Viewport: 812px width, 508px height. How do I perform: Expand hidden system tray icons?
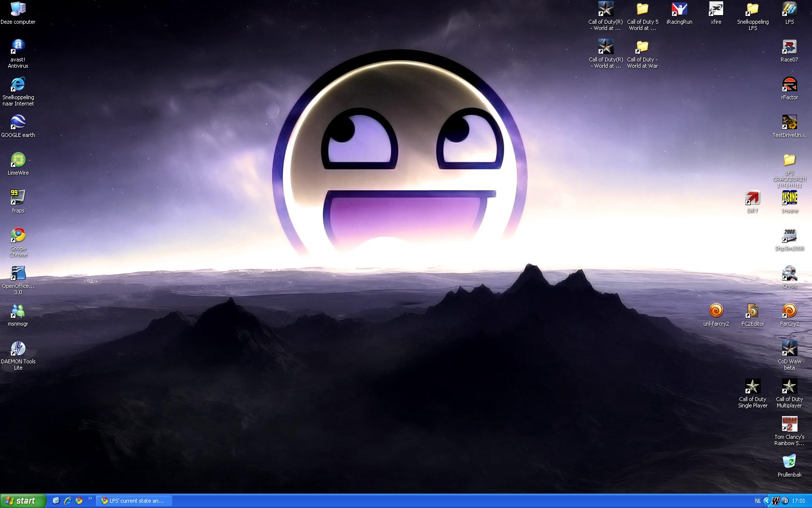(767, 501)
